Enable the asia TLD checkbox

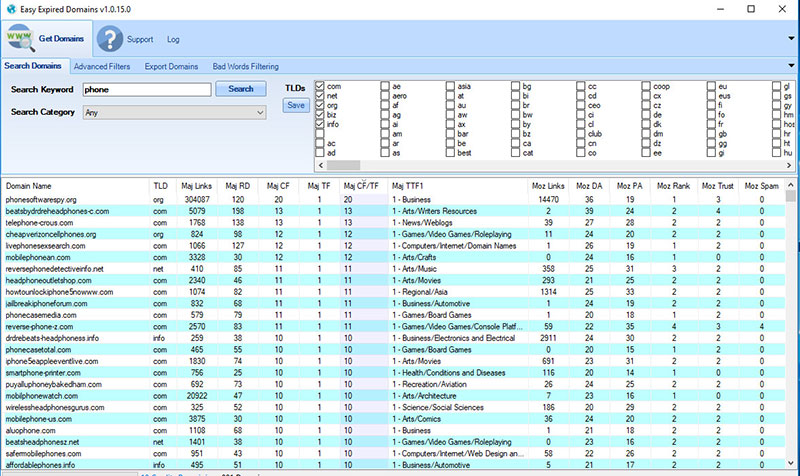tap(451, 88)
